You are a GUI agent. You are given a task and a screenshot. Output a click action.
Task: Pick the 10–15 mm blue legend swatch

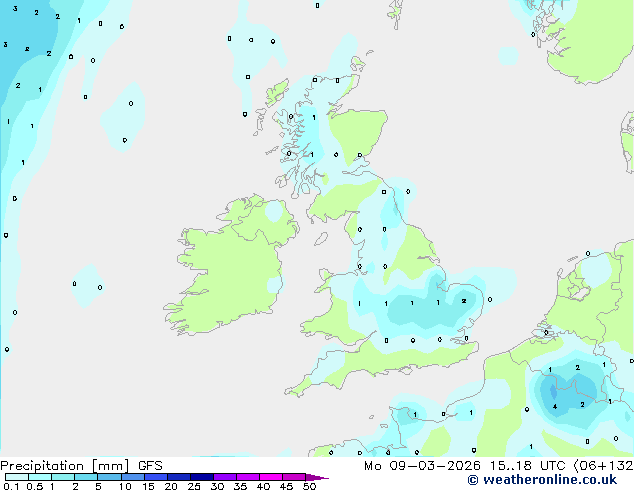click(132, 477)
